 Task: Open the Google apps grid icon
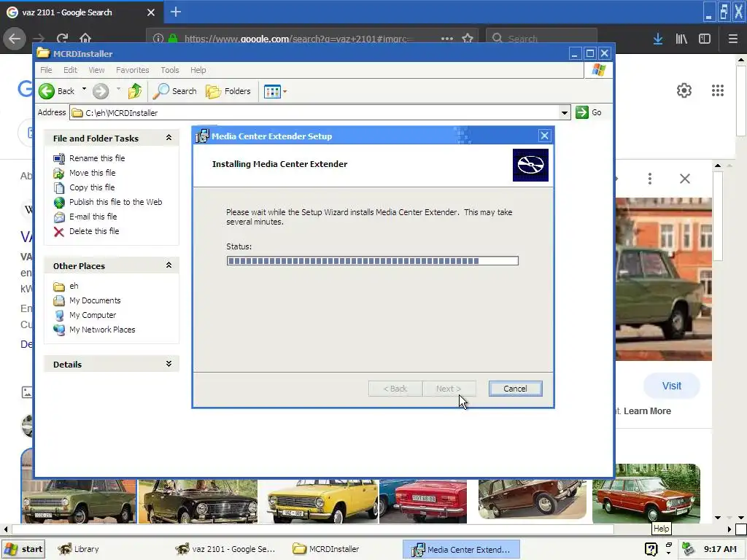[718, 90]
